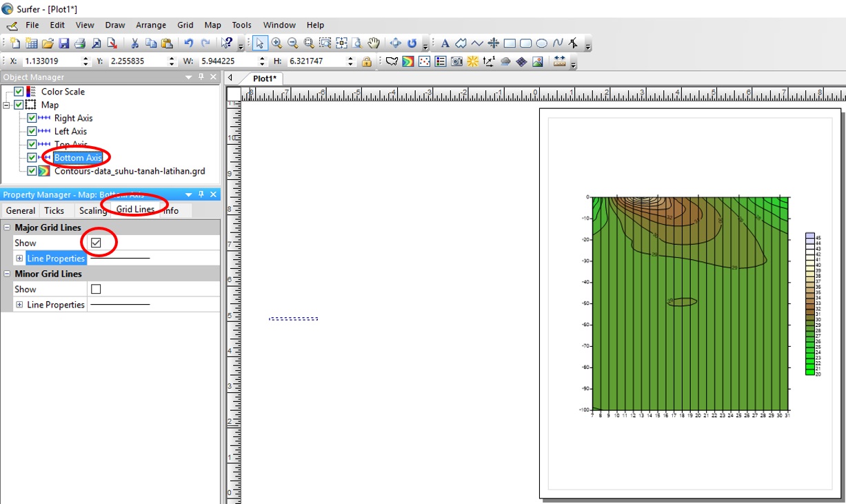Image resolution: width=846 pixels, height=504 pixels.
Task: Select the Left Axis tree item
Action: pyautogui.click(x=71, y=131)
